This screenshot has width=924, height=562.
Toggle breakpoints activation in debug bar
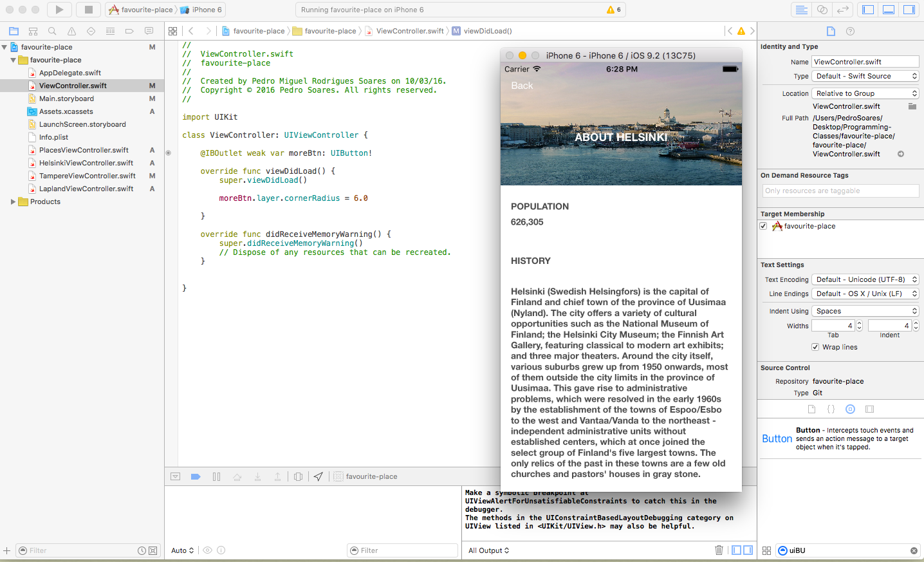196,476
